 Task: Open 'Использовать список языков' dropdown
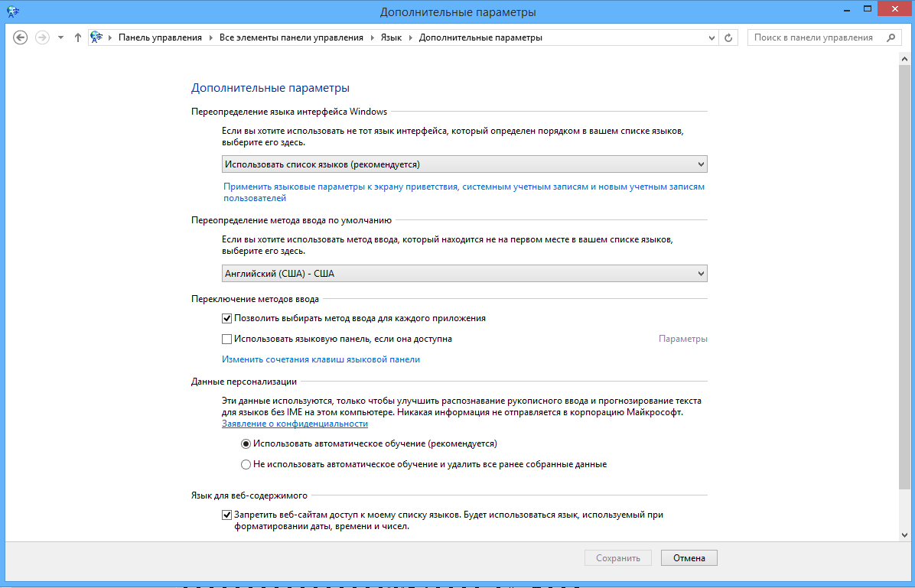point(464,164)
